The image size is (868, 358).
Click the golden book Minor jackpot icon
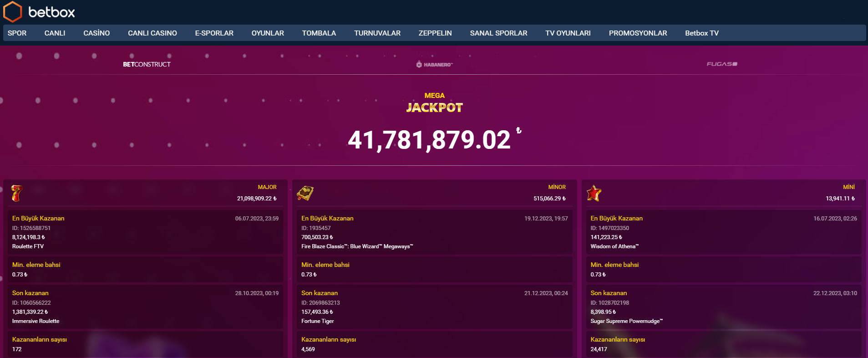click(x=305, y=193)
